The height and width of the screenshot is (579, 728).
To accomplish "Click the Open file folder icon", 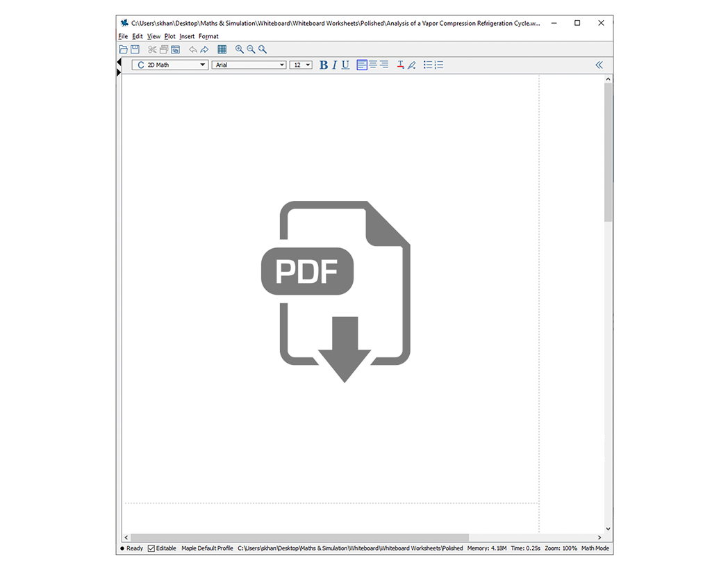I will pos(124,49).
